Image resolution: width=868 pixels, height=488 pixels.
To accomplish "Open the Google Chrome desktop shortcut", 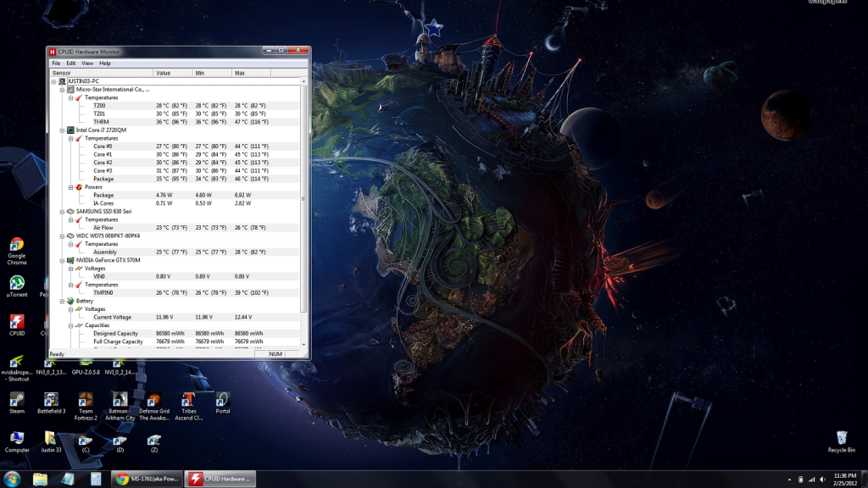I will tap(17, 251).
